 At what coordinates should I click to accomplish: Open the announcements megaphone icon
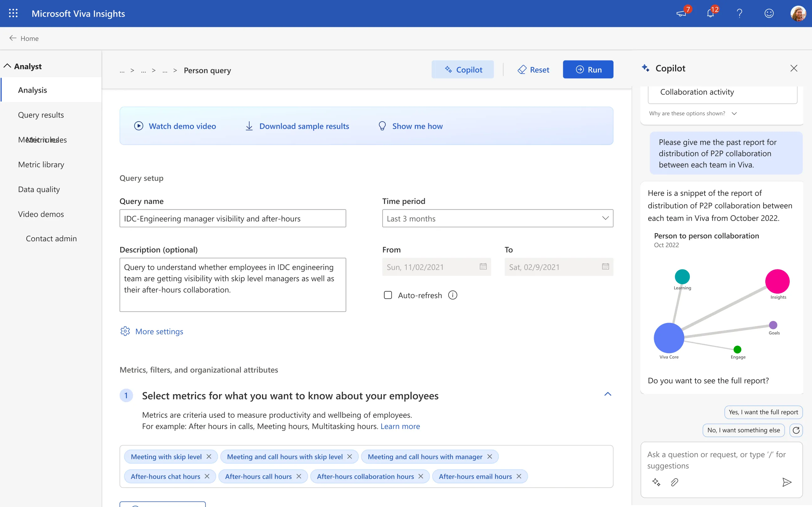(x=681, y=13)
